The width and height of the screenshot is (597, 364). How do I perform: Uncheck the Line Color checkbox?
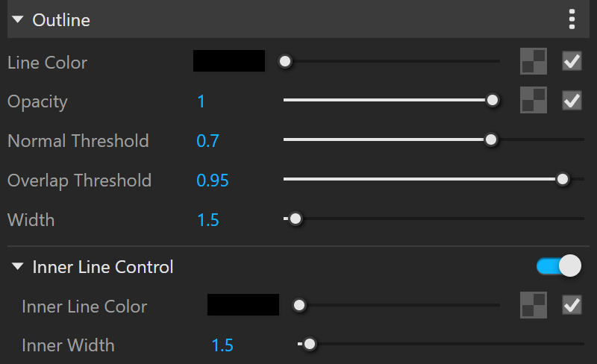point(572,61)
